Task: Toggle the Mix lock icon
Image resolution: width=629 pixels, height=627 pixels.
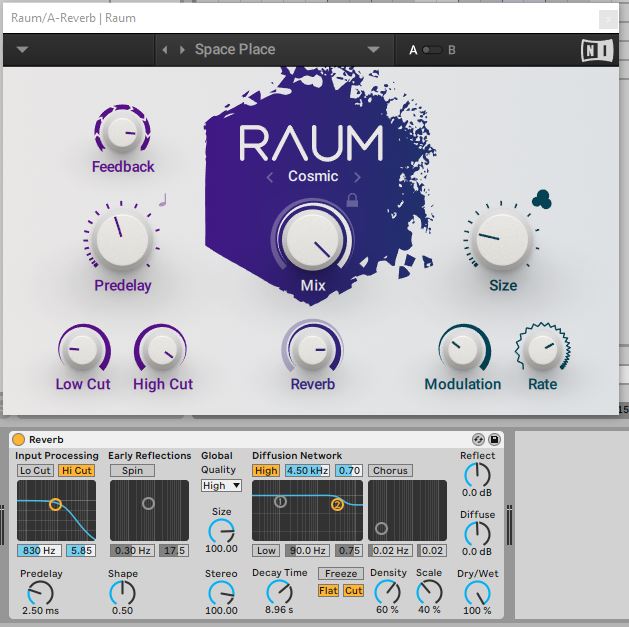Action: tap(352, 200)
